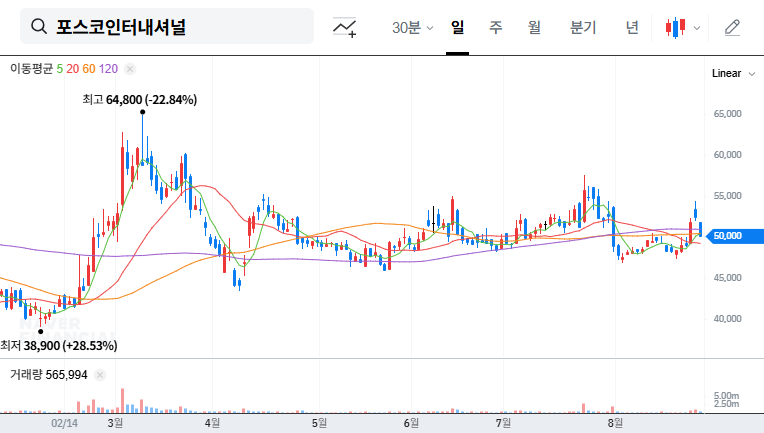Open the add indicator chart icon
The height and width of the screenshot is (433, 764).
click(344, 27)
